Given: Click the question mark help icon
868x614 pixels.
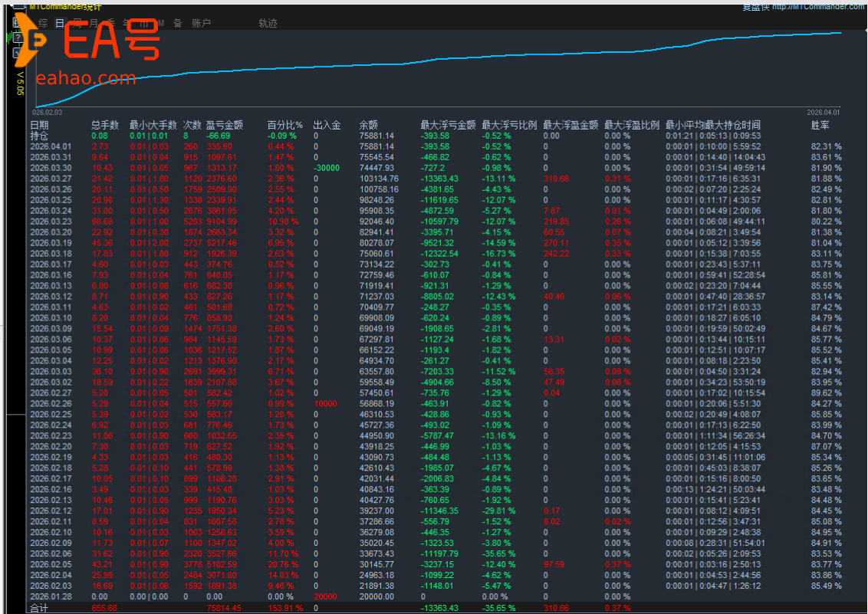Looking at the screenshot, I should tap(18, 38).
